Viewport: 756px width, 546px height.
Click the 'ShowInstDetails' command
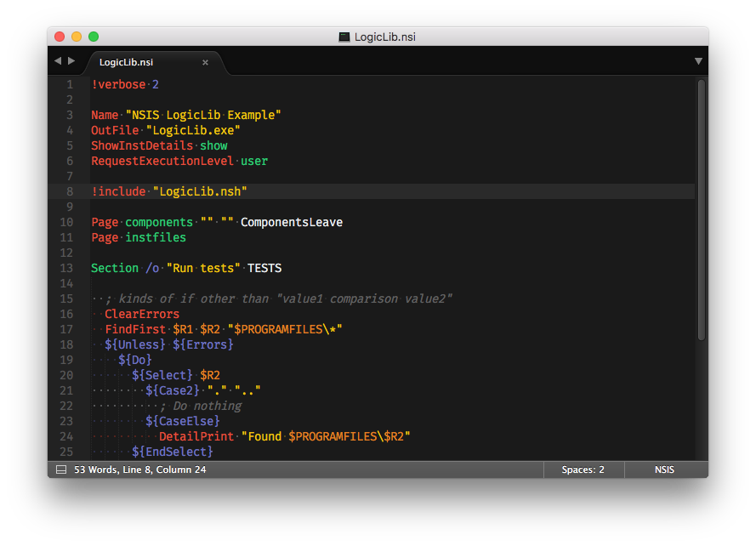142,145
